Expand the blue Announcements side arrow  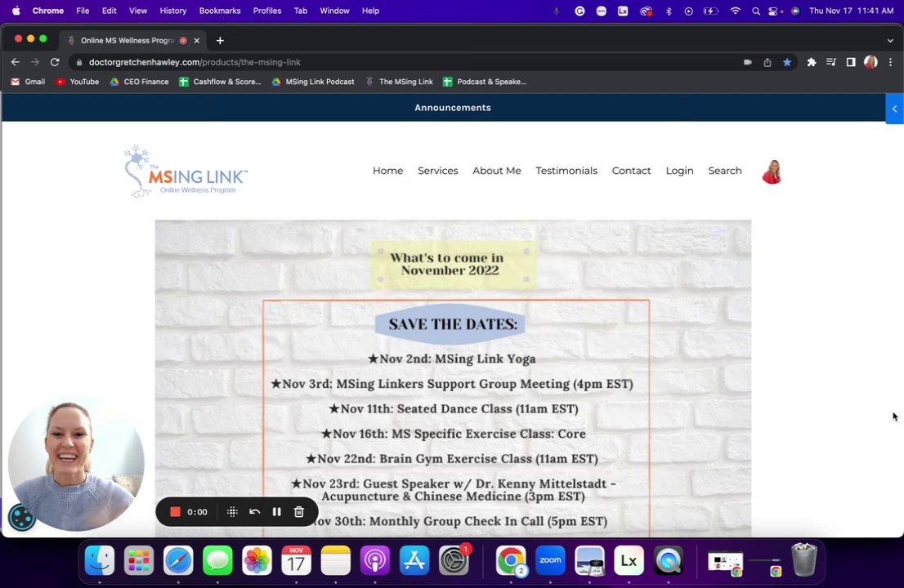click(895, 109)
